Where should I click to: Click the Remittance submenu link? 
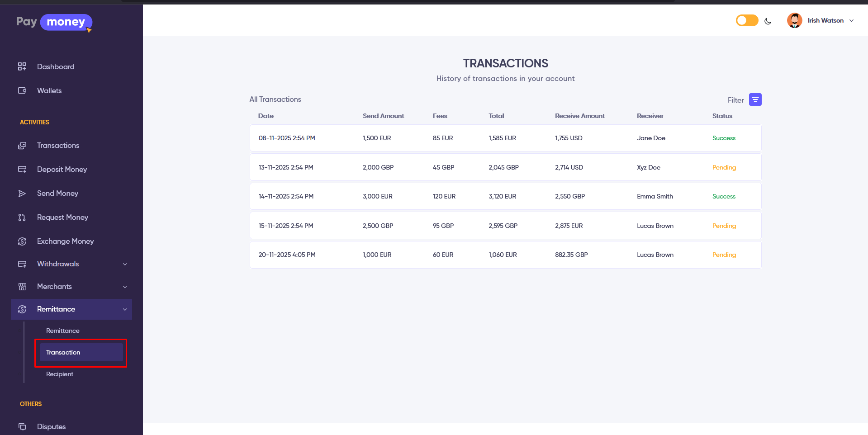pos(62,331)
